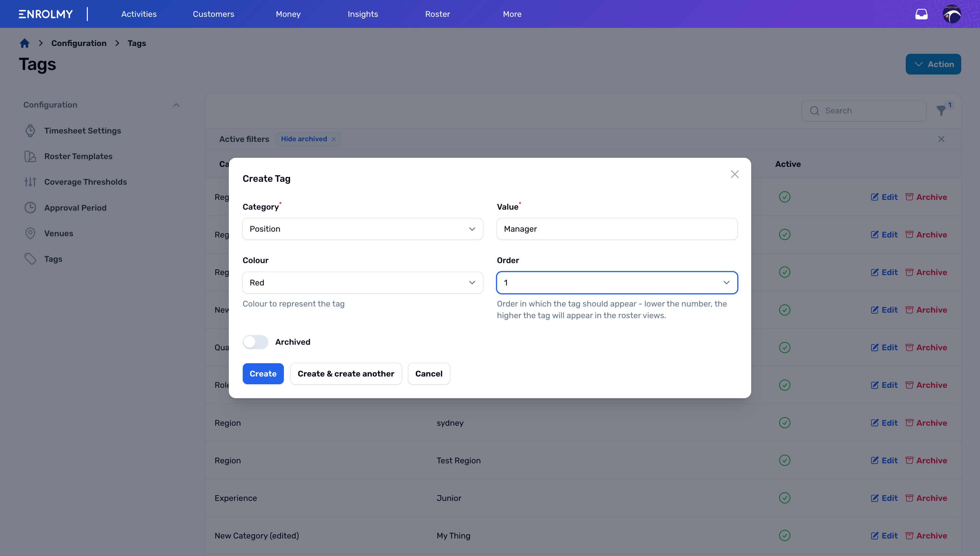The height and width of the screenshot is (556, 980).
Task: Archive the Test Region tag
Action: click(x=926, y=460)
